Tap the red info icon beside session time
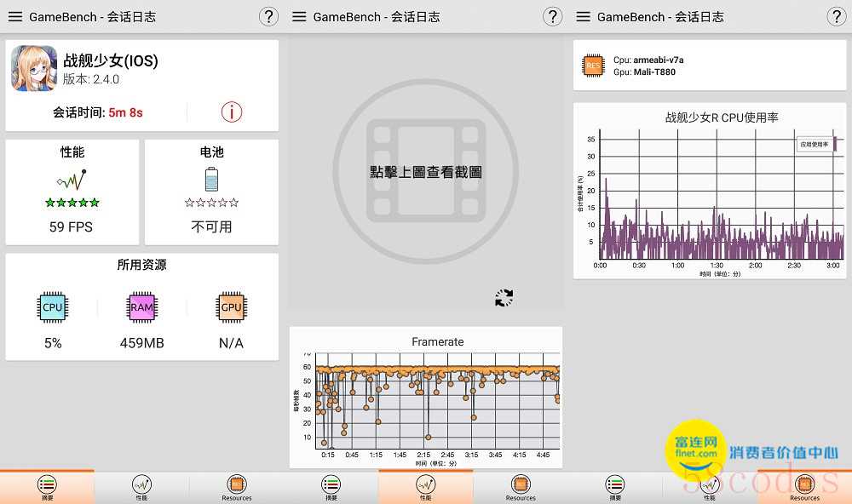Viewport: 852px width, 504px height. click(x=231, y=112)
